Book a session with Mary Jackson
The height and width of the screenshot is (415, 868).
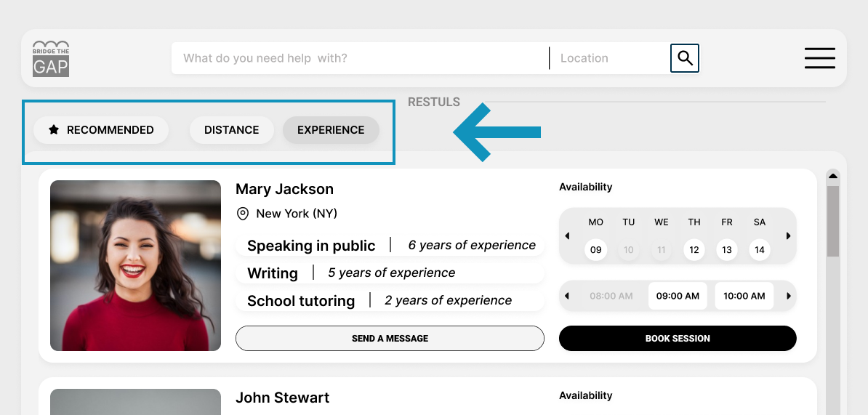pyautogui.click(x=678, y=339)
